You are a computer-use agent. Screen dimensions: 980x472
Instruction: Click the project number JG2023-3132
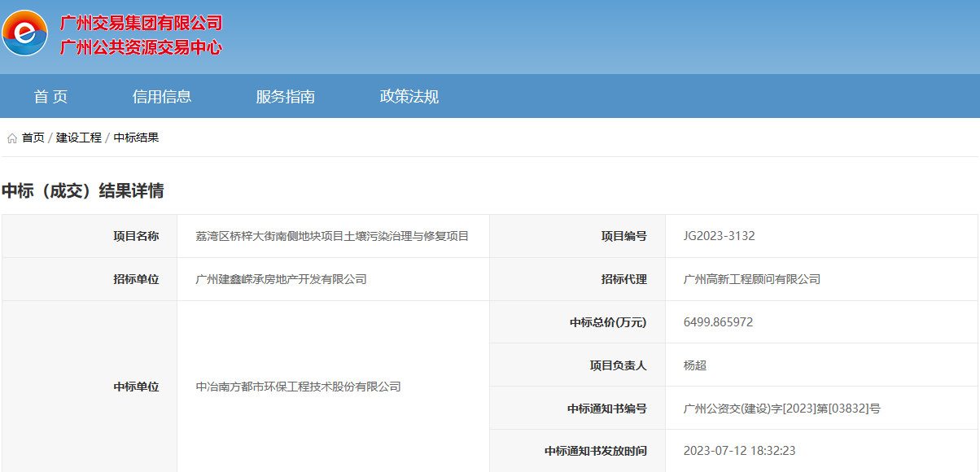[x=719, y=236]
